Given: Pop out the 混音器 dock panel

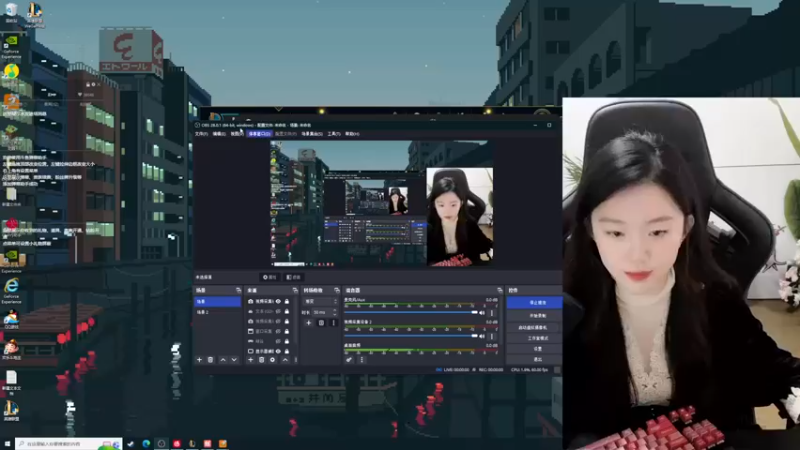Looking at the screenshot, I should pyautogui.click(x=499, y=290).
